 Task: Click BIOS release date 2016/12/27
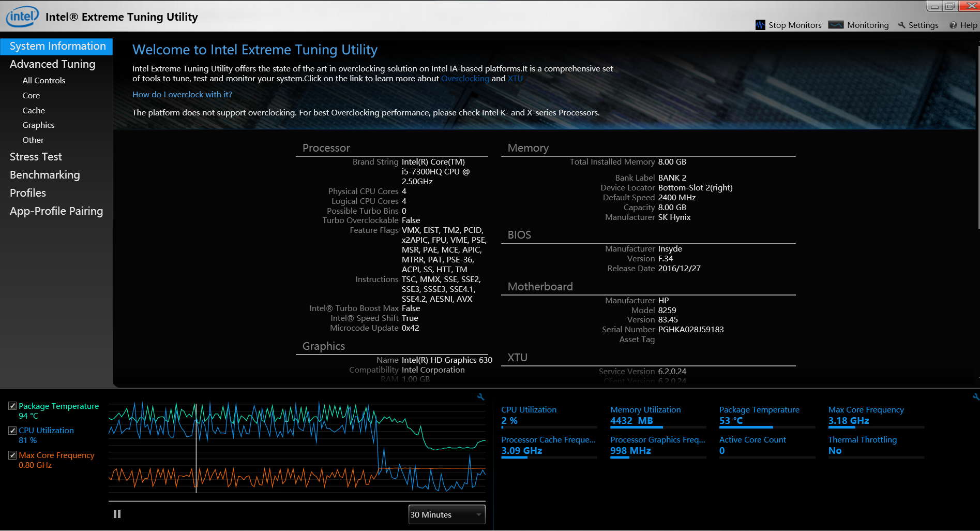680,269
